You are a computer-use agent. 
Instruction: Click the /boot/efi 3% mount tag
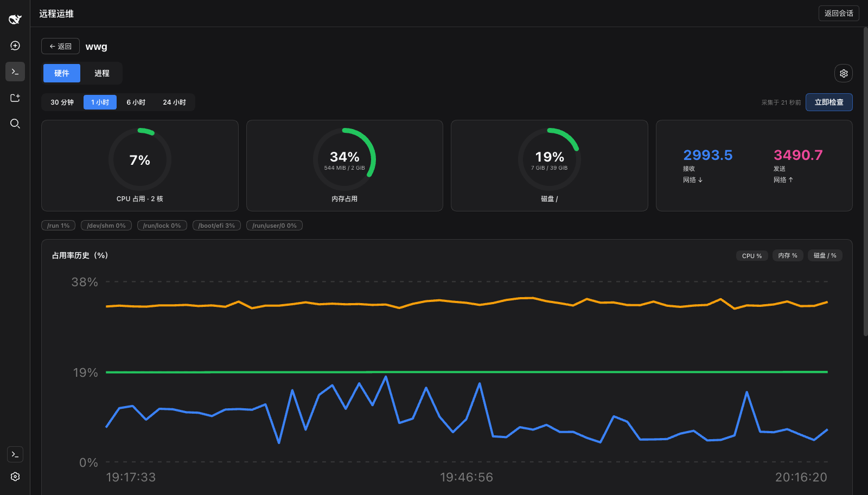216,226
